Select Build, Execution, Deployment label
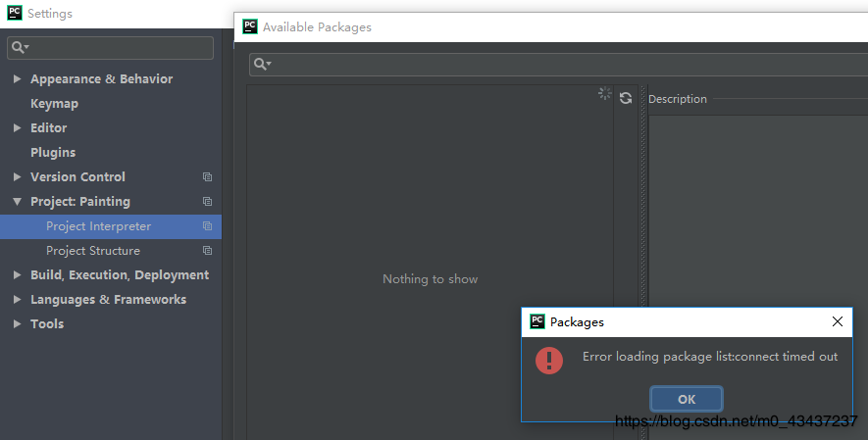 [120, 275]
